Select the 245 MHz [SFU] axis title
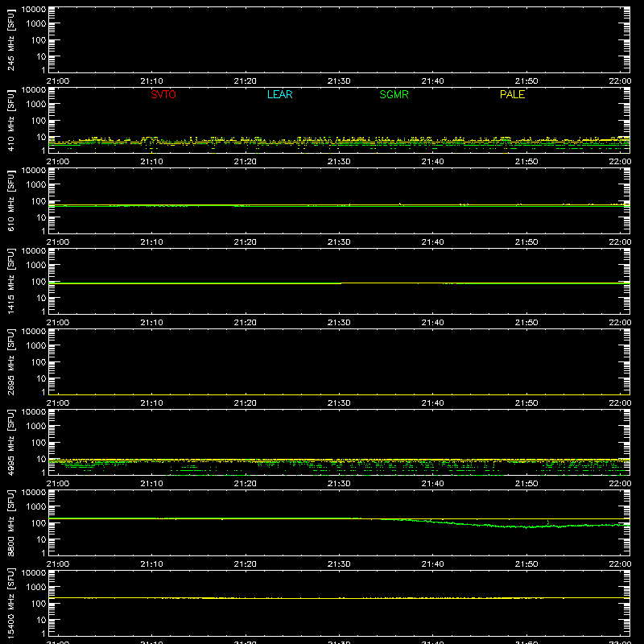Viewport: 644px width, 644px height. (10, 39)
